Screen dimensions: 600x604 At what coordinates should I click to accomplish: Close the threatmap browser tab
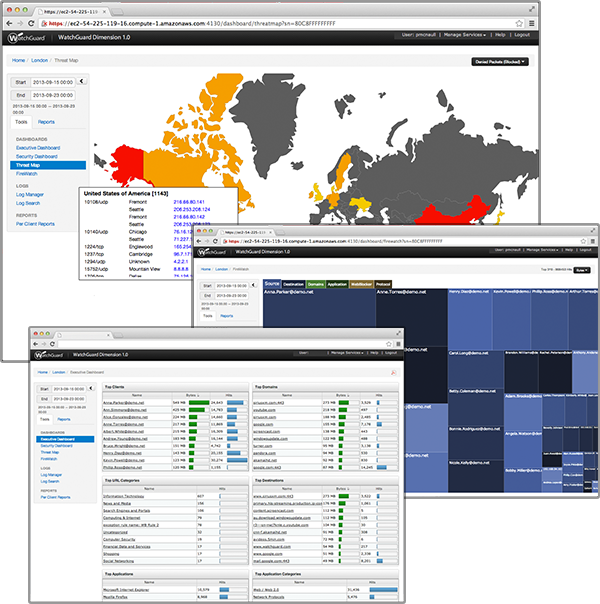[104, 12]
